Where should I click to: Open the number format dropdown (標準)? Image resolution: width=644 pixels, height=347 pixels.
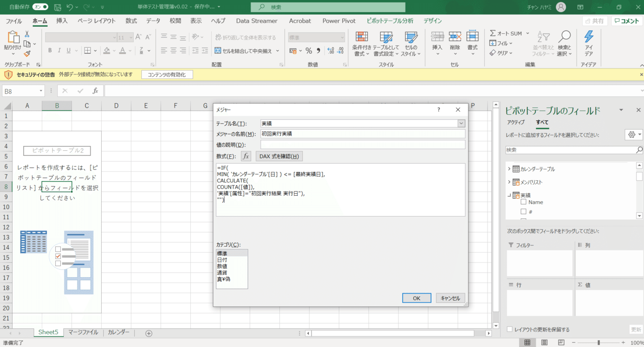click(342, 37)
